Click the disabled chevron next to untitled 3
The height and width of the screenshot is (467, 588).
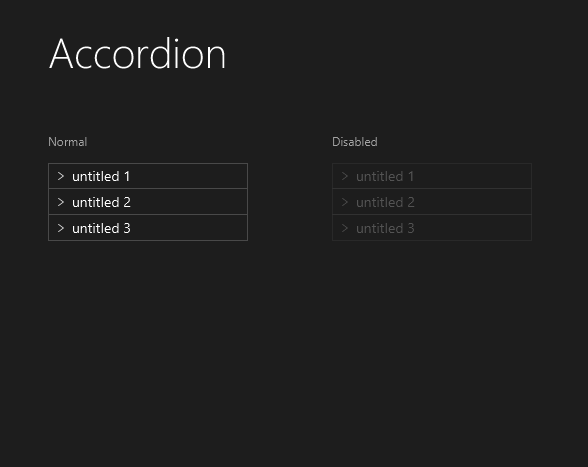(345, 228)
